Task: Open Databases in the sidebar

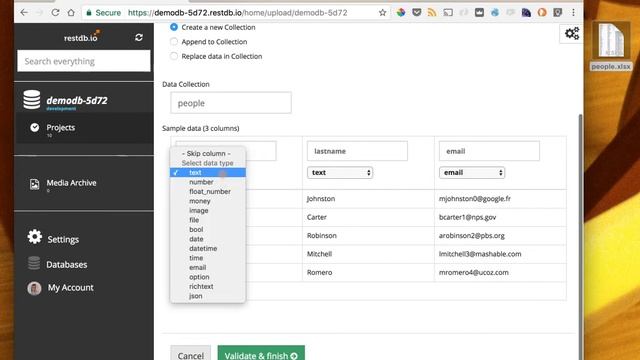Action: 67,264
